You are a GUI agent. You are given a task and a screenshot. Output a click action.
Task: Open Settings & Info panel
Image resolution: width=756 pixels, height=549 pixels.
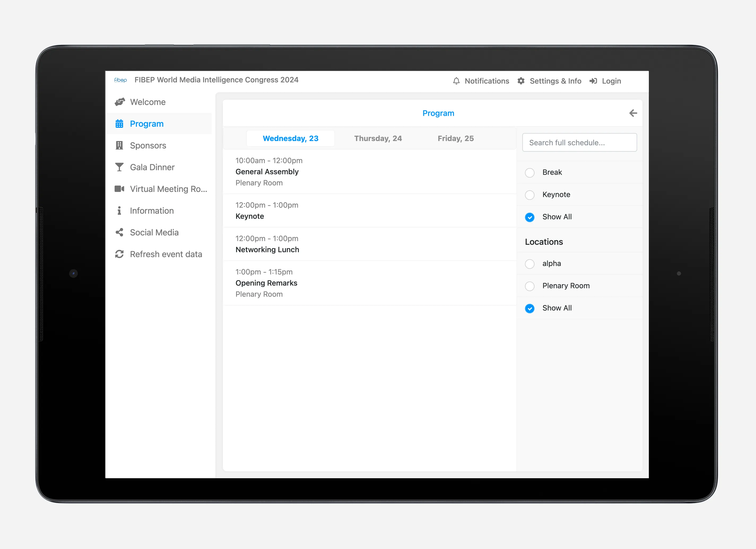pyautogui.click(x=549, y=80)
